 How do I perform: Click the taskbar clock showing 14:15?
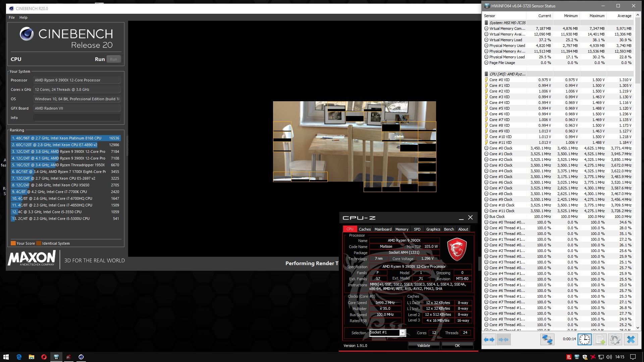pos(620,357)
